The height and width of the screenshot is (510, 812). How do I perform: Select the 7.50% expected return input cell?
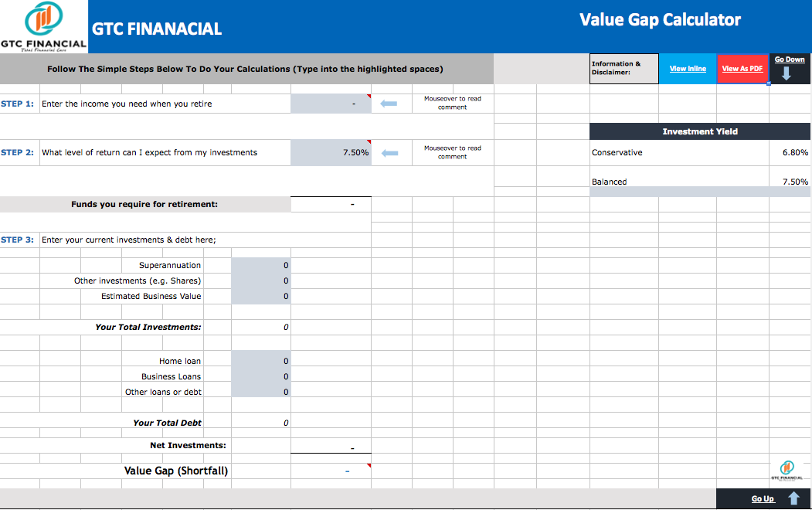point(331,153)
